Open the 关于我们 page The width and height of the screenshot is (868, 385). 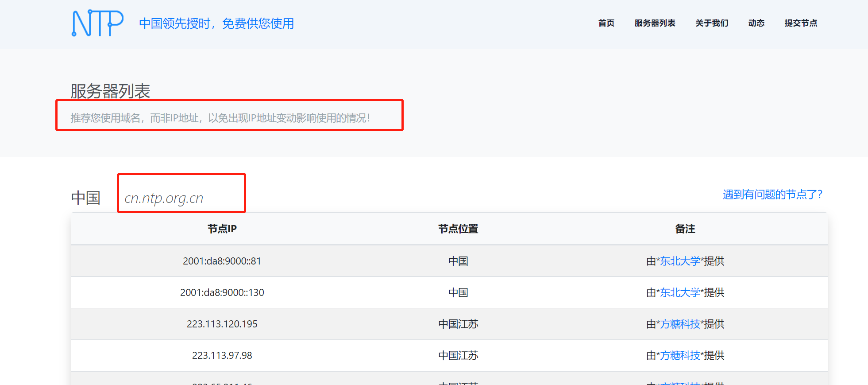pyautogui.click(x=711, y=23)
